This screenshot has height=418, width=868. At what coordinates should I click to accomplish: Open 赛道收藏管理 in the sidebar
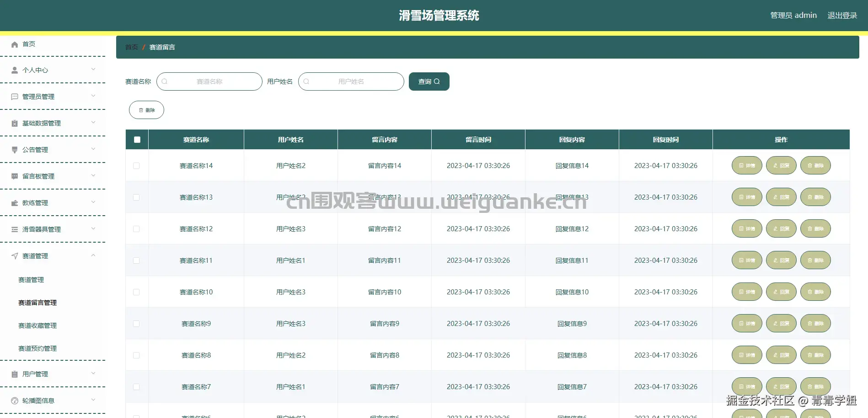tap(38, 326)
